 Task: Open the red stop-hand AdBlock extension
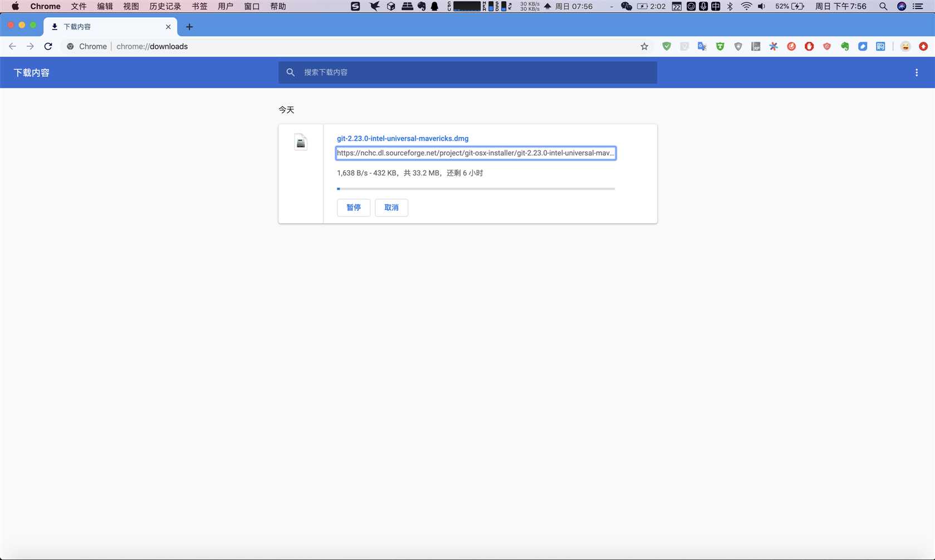809,47
